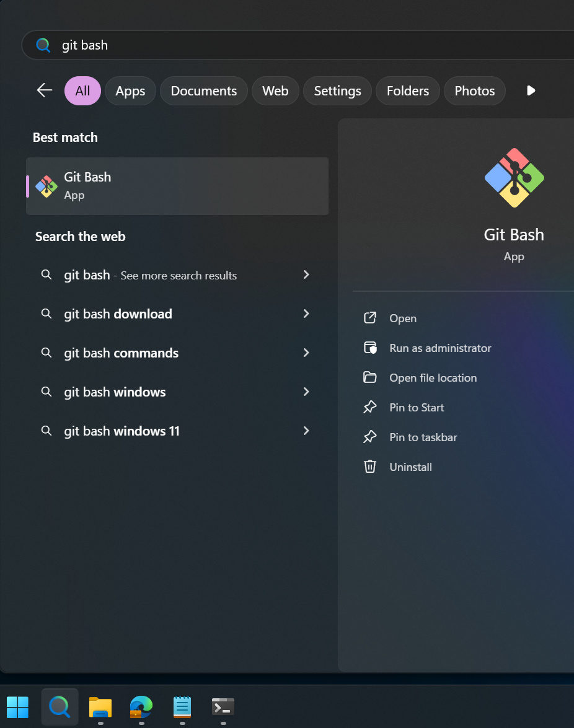Click the back arrow above Best match
The image size is (574, 728).
tap(43, 90)
